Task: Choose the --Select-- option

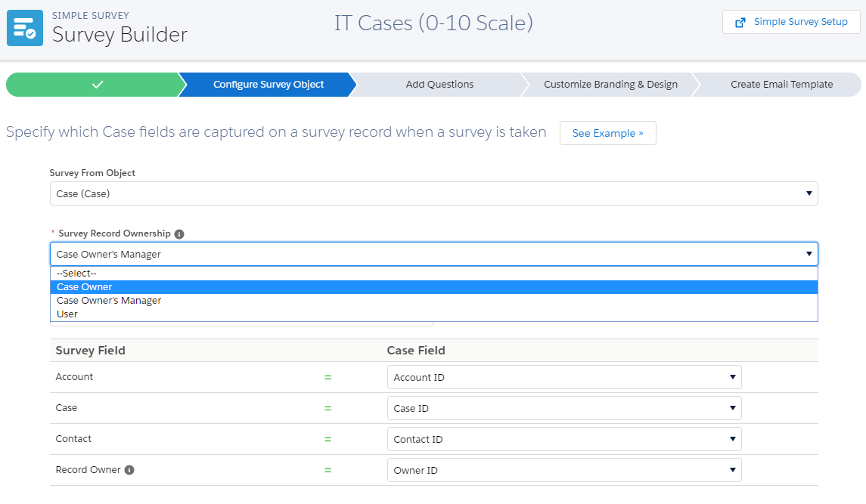Action: [433, 274]
